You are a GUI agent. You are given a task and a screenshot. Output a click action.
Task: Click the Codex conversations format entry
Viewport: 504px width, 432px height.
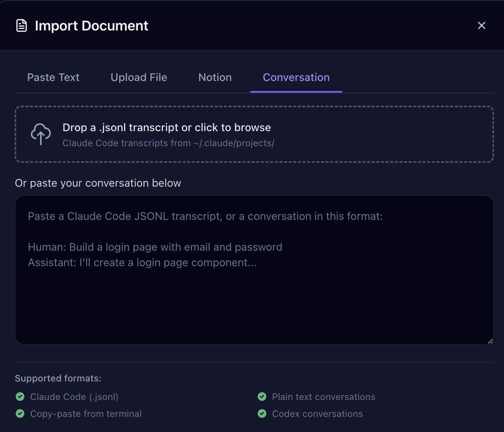317,413
